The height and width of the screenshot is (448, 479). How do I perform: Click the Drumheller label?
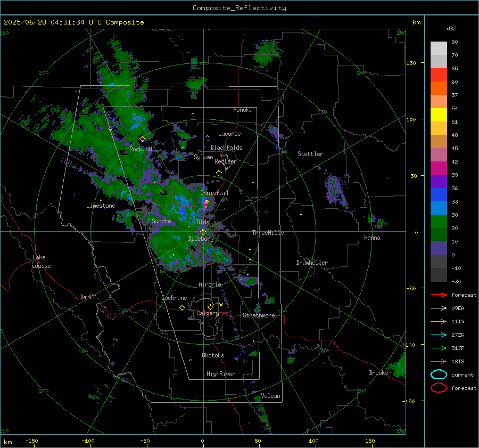[312, 263]
